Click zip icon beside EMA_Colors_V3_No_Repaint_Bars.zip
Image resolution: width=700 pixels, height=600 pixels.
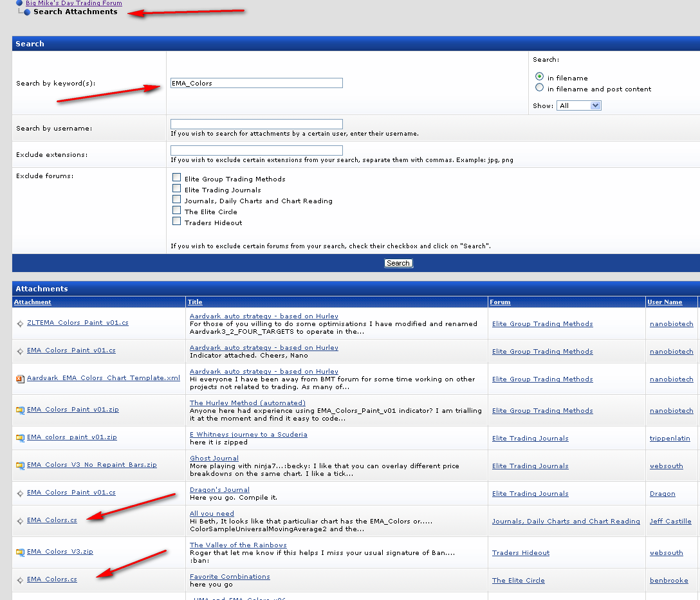point(20,466)
